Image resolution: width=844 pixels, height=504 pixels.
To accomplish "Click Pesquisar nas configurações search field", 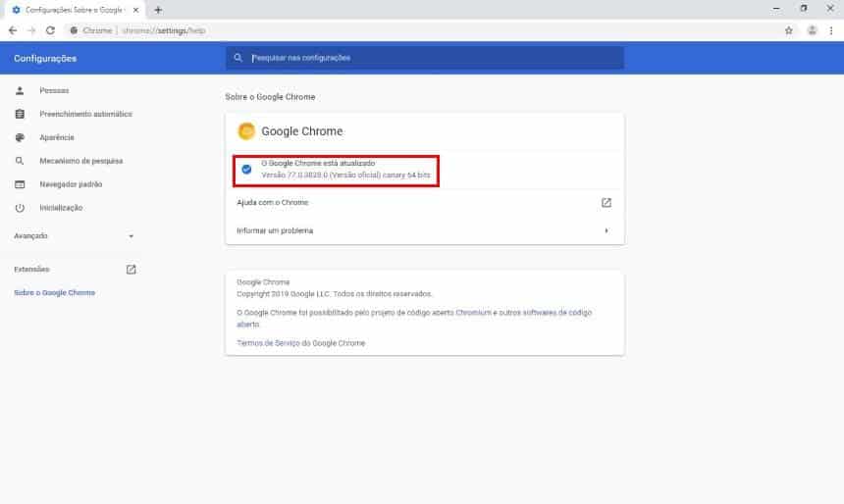I will click(x=425, y=58).
